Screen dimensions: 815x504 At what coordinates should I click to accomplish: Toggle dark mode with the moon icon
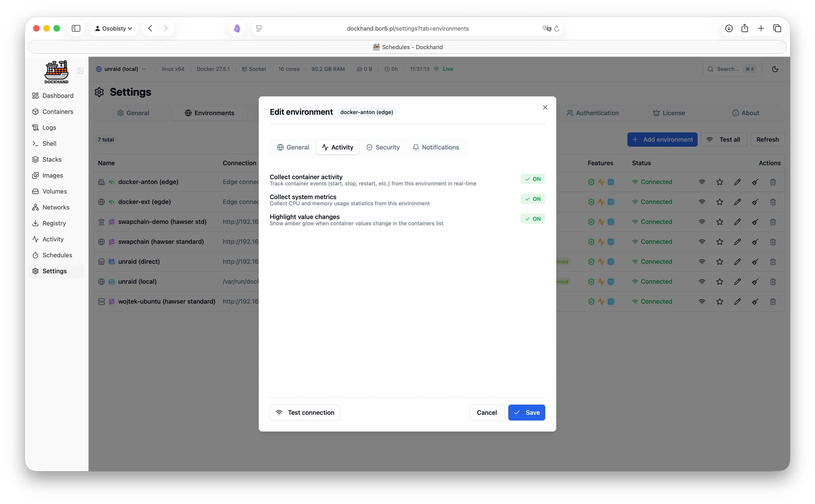click(775, 69)
